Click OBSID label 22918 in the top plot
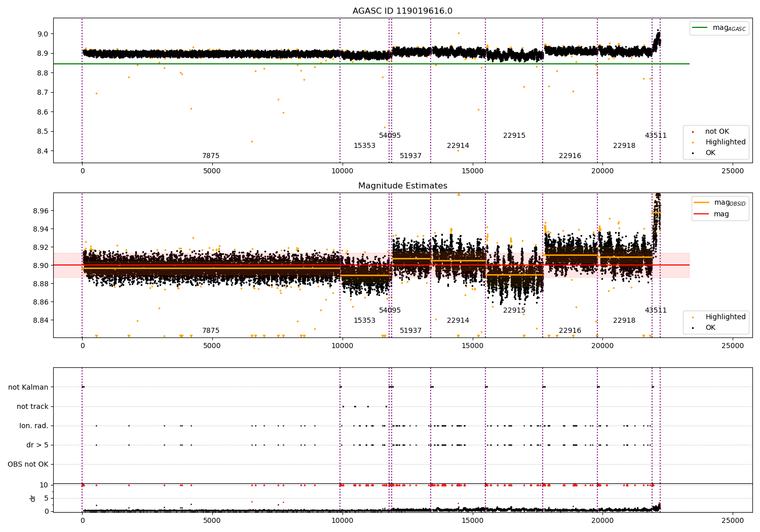Image resolution: width=760 pixels, height=532 pixels. coord(624,146)
